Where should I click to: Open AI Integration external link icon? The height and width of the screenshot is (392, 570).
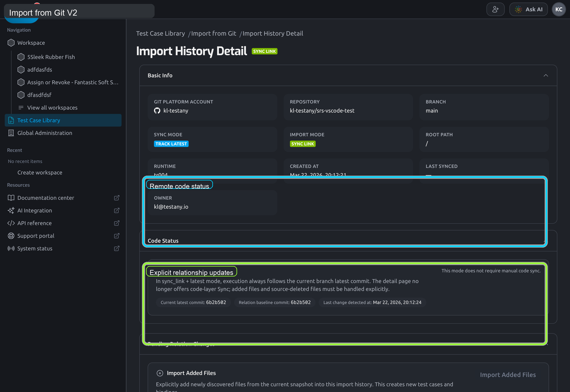pos(117,210)
